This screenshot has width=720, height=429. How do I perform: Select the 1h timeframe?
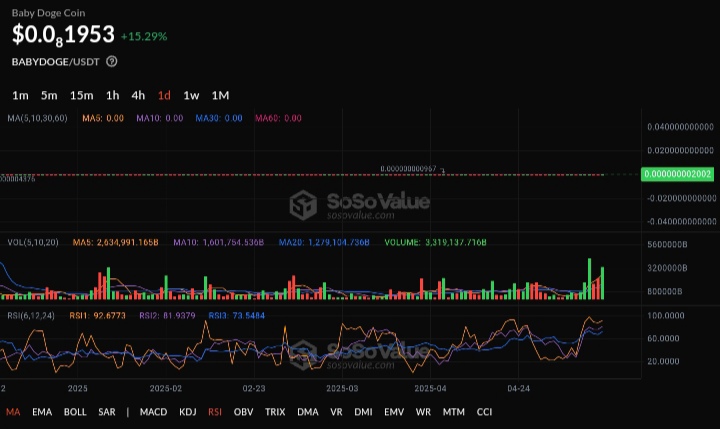tap(113, 96)
